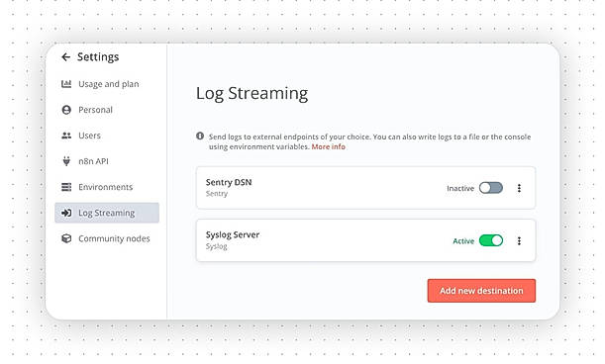Click the Sentry DSN destination name
The width and height of the screenshot is (605, 364).
pos(229,182)
